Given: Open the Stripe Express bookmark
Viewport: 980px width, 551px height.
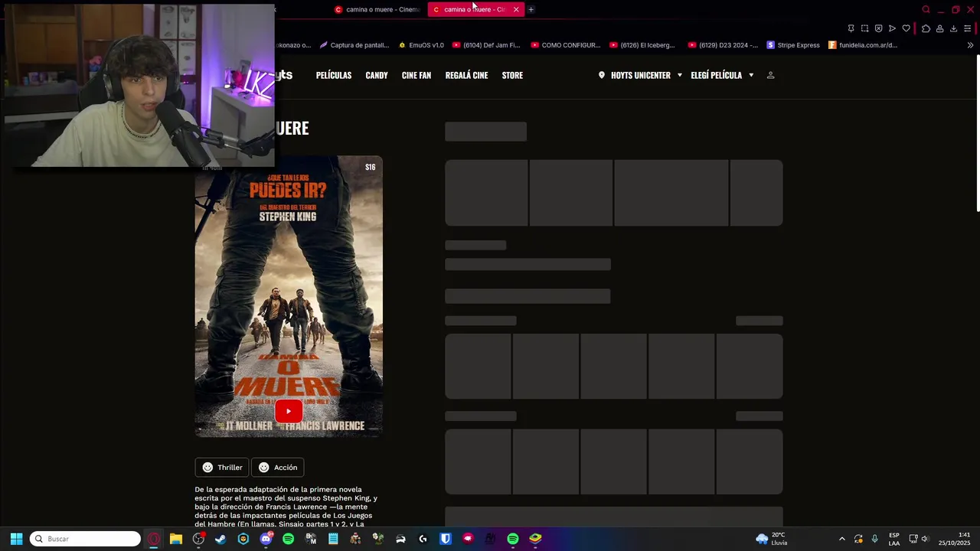Looking at the screenshot, I should (x=793, y=45).
